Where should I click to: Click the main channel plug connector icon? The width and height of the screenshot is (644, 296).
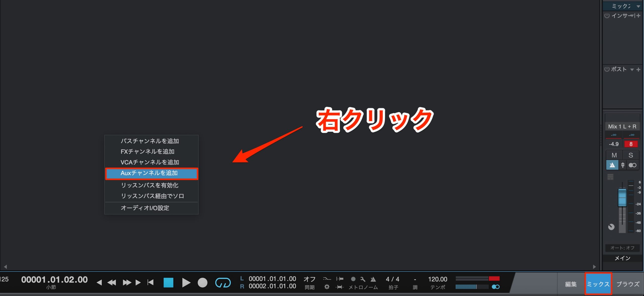[623, 165]
